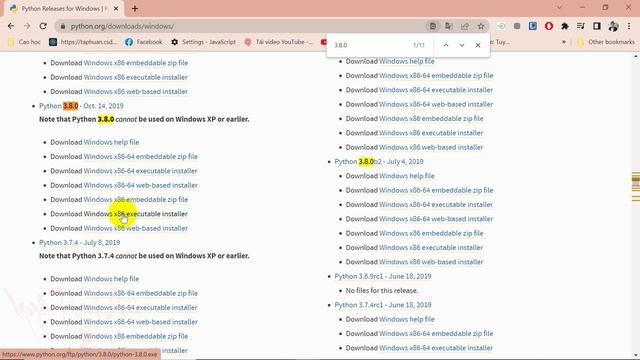
Task: Close the find-in-page bar
Action: [478, 45]
